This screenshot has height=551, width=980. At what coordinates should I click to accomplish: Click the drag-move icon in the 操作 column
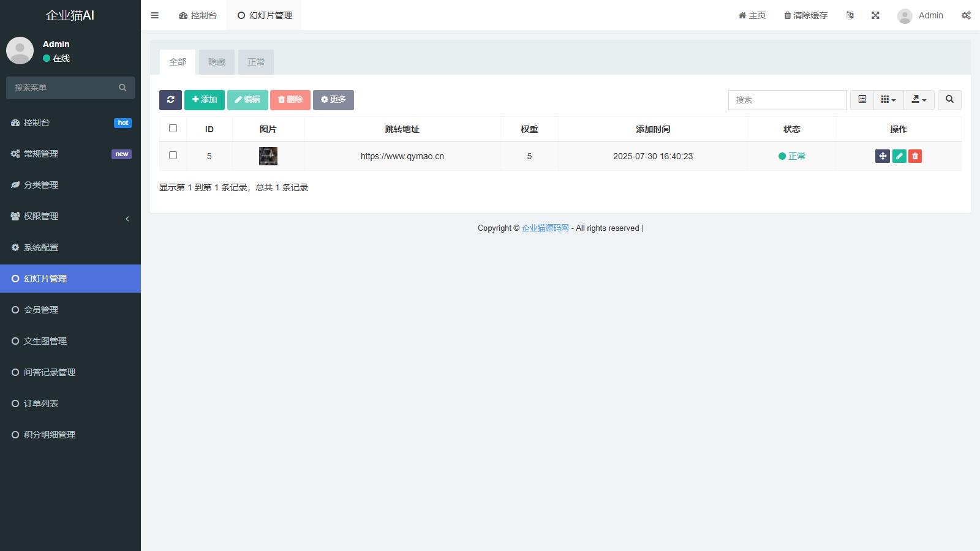point(882,156)
